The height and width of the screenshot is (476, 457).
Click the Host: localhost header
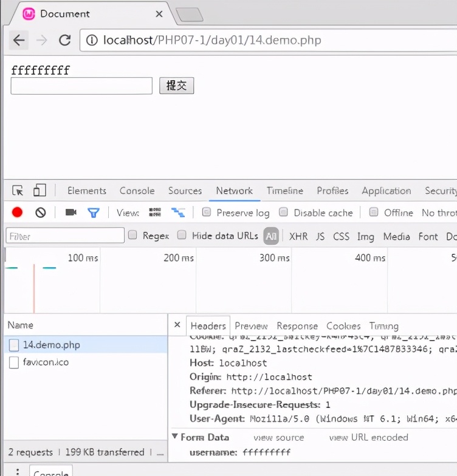pos(228,363)
